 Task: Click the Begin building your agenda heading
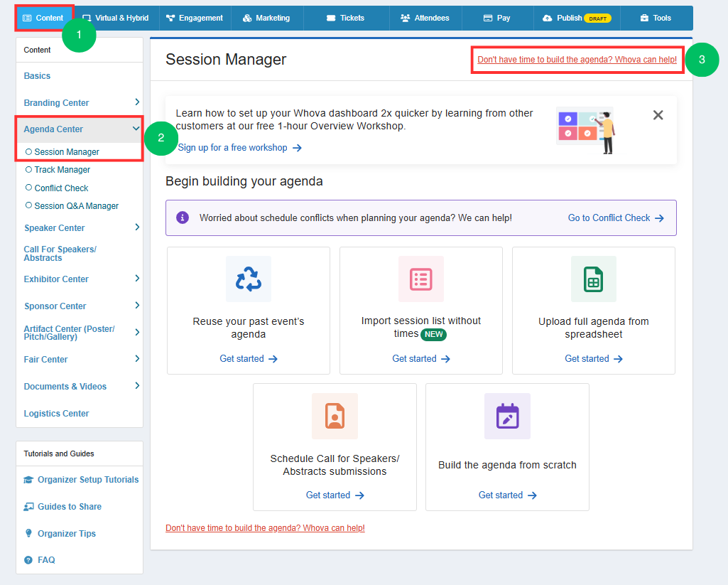(x=244, y=181)
